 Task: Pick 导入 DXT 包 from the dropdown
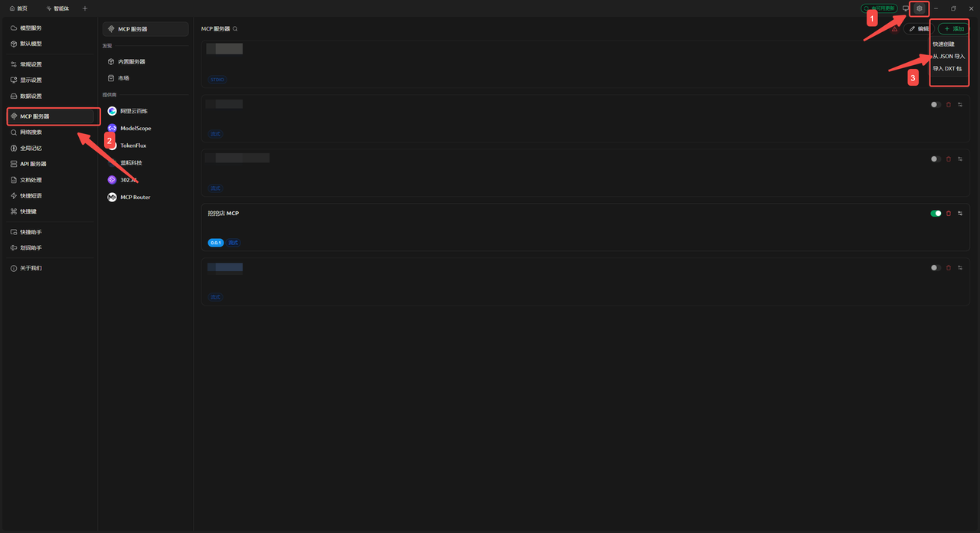point(947,68)
